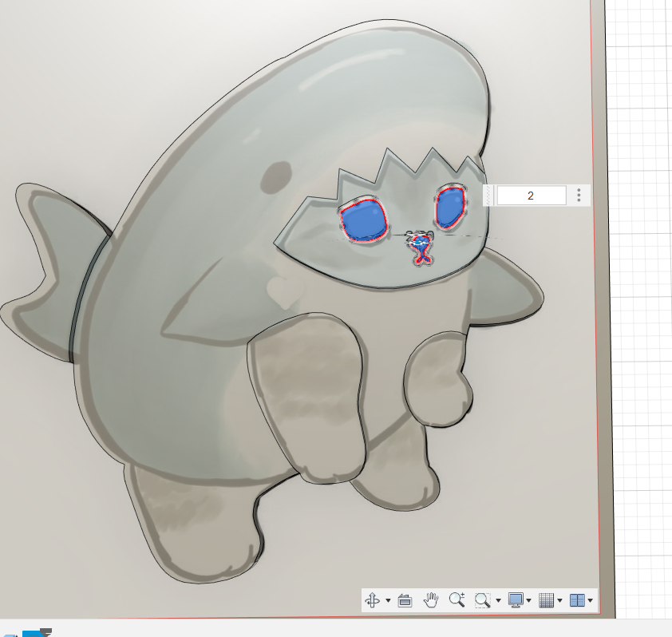Click the Fit / Zoom Window icon
Viewport: 672px width, 637px height.
coord(482,599)
